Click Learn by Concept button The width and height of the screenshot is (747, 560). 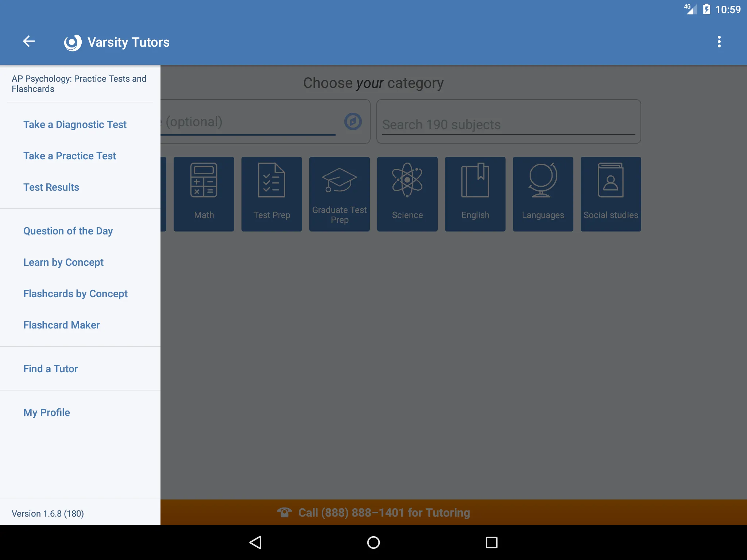(x=63, y=262)
